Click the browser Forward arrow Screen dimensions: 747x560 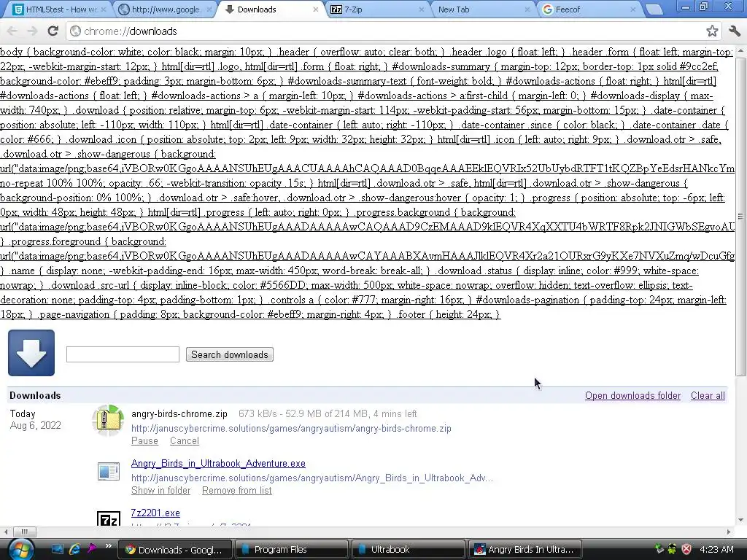32,31
